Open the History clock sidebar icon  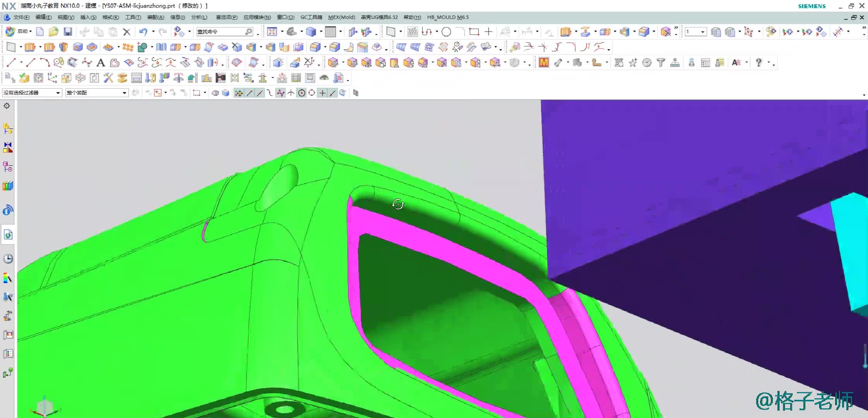click(8, 259)
